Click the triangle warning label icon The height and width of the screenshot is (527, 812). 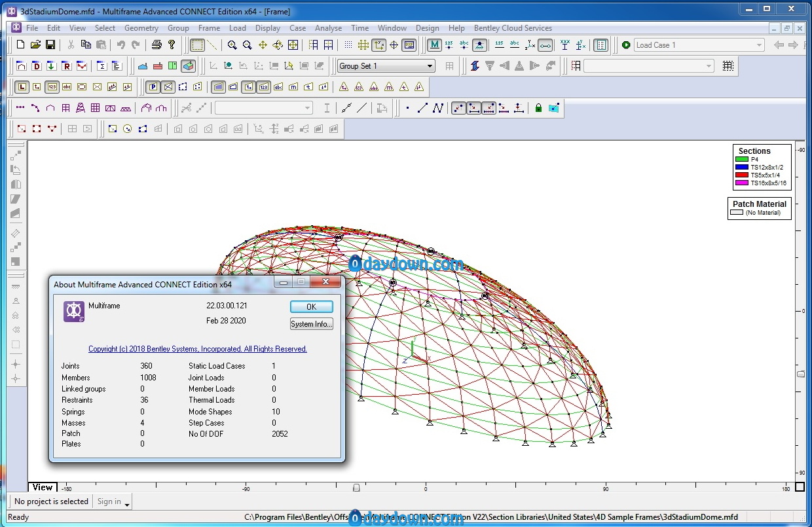click(x=344, y=86)
